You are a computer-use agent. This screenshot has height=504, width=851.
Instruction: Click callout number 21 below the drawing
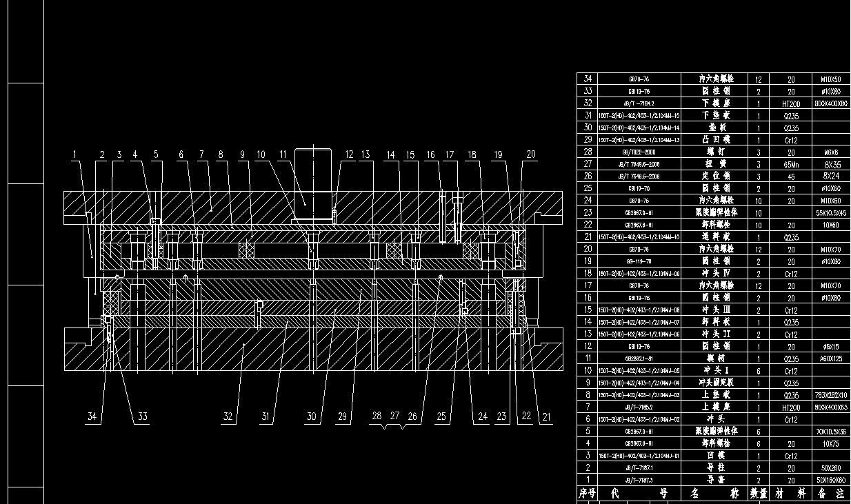(547, 416)
